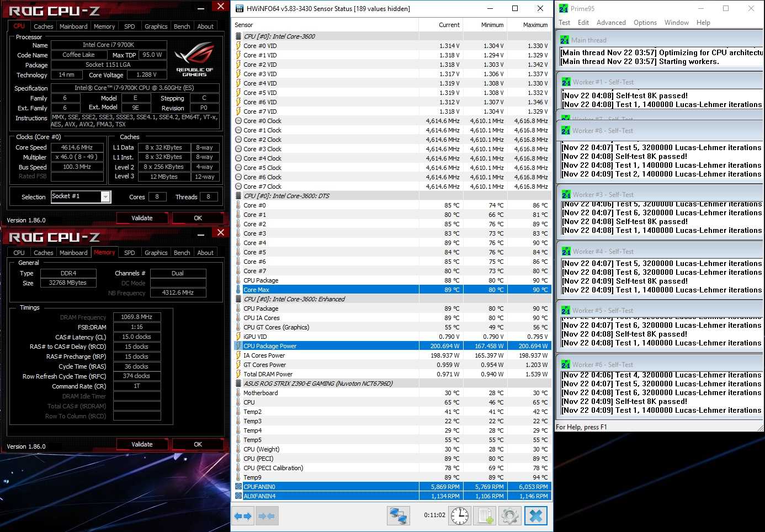The width and height of the screenshot is (765, 532).
Task: Open the Advanced menu in Prime95
Action: 610,23
